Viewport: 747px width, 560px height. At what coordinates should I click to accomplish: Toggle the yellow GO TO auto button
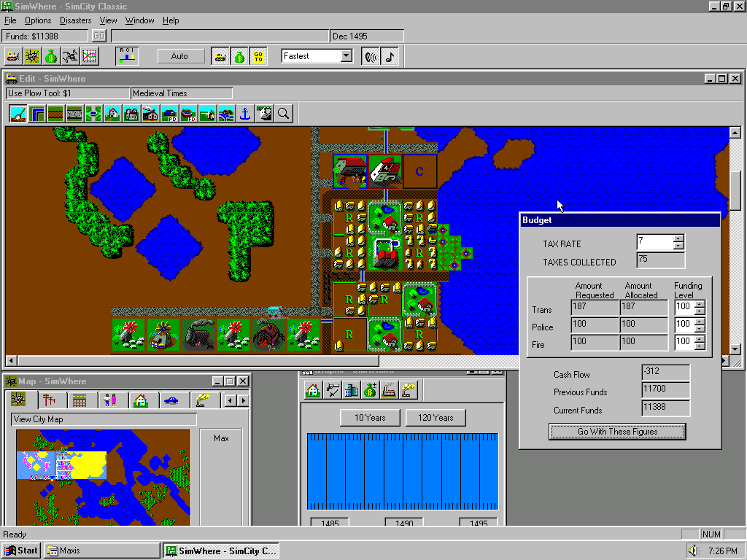click(x=258, y=56)
